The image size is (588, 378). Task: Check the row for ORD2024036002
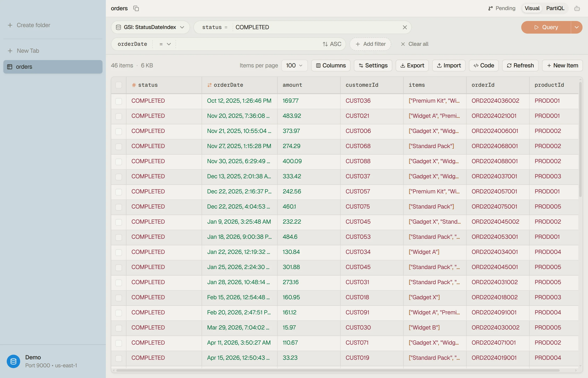click(118, 101)
